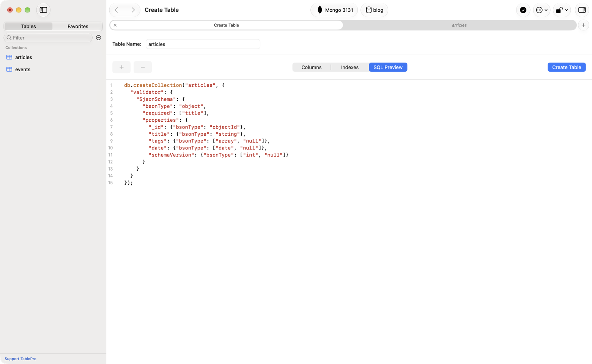
Task: Edit the Table Name field
Action: click(x=203, y=44)
